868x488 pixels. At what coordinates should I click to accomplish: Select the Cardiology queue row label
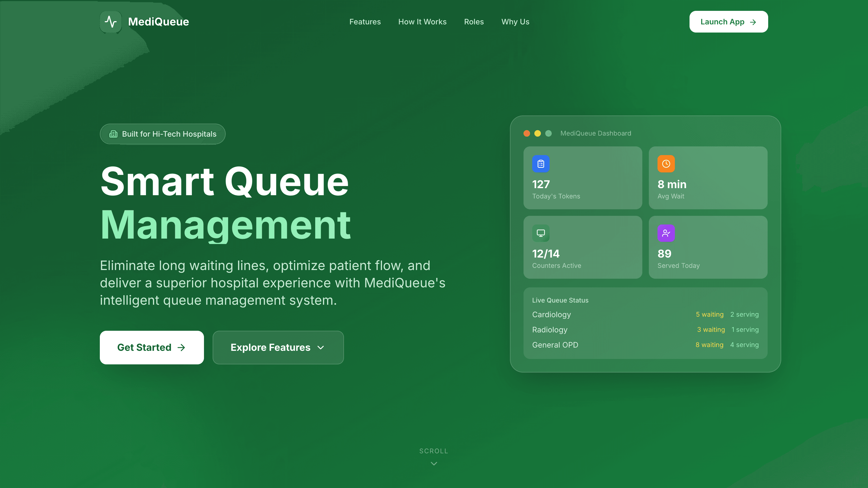pos(551,314)
